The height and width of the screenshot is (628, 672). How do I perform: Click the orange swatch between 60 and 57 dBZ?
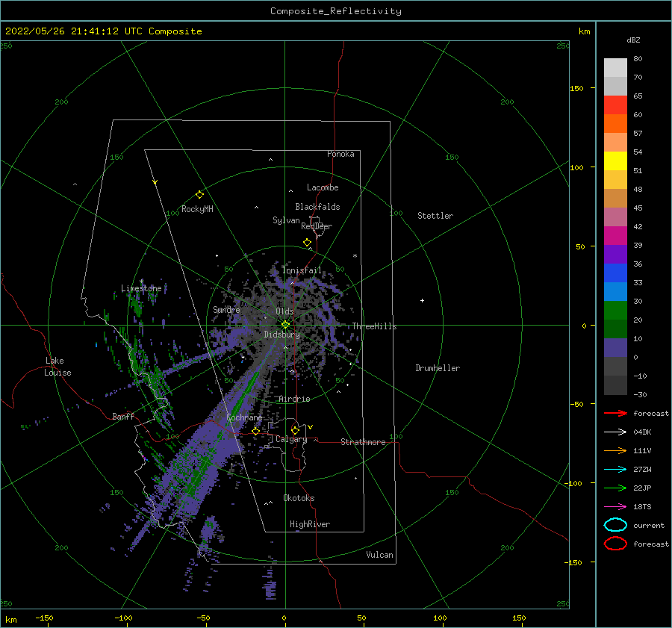tap(615, 124)
